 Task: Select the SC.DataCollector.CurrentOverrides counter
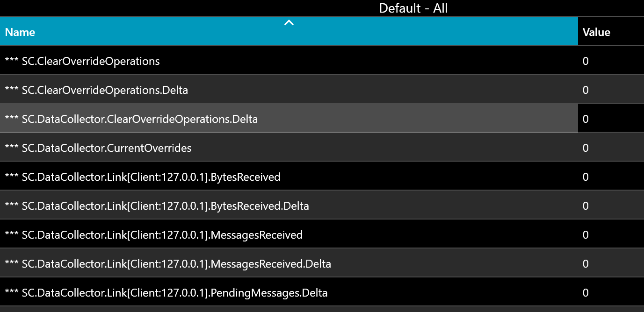pyautogui.click(x=187, y=148)
